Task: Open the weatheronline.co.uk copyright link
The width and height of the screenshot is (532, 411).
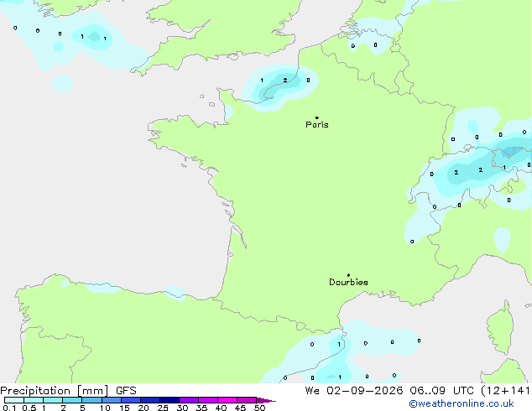Action: click(462, 403)
